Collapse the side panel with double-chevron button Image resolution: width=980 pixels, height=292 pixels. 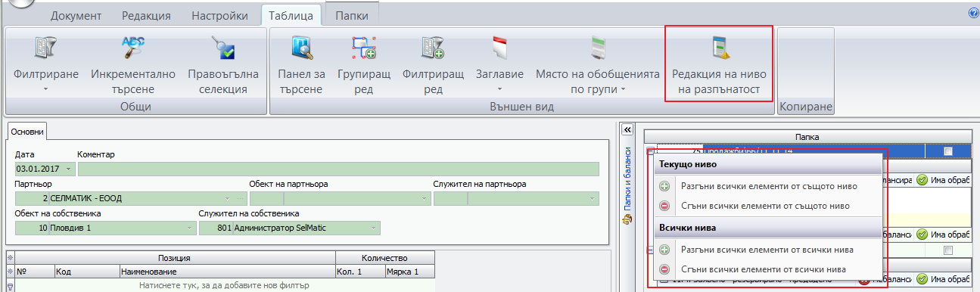(627, 130)
